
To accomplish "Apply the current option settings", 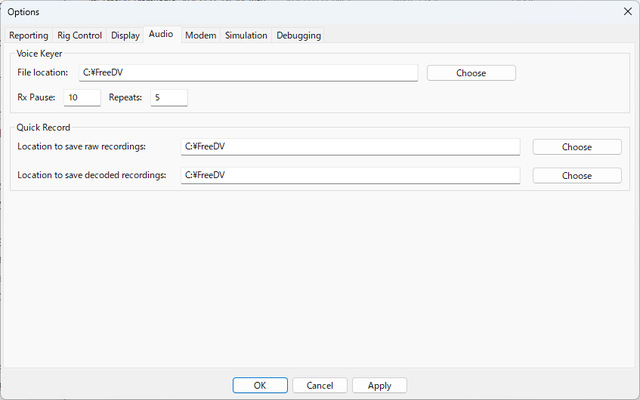I will [379, 385].
